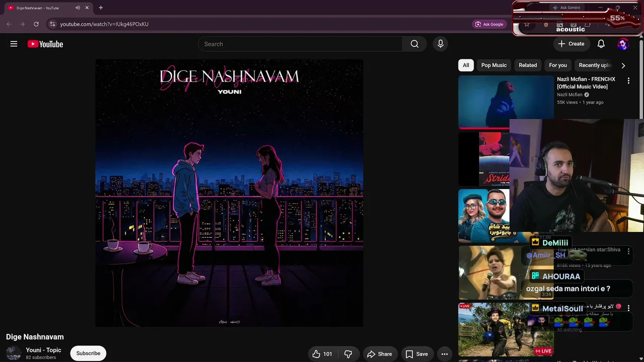This screenshot has width=644, height=362.
Task: Open a new browser tab
Action: (x=101, y=8)
